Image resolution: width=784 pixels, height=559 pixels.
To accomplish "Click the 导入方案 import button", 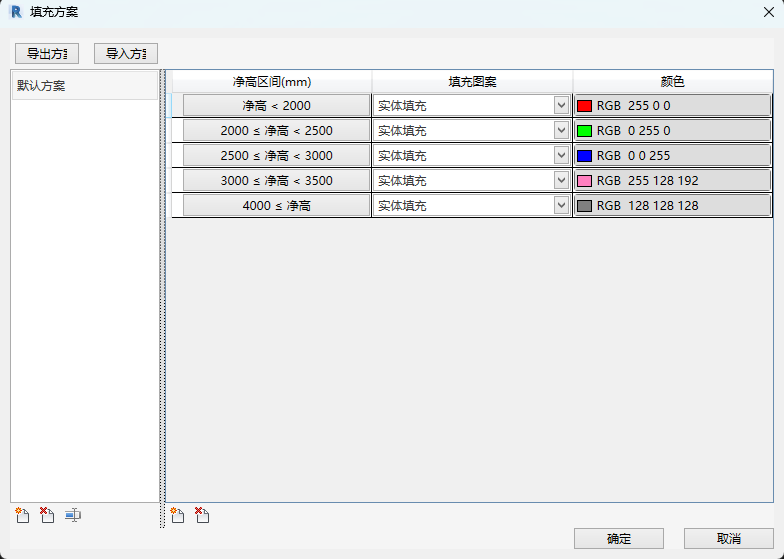I will pos(125,54).
